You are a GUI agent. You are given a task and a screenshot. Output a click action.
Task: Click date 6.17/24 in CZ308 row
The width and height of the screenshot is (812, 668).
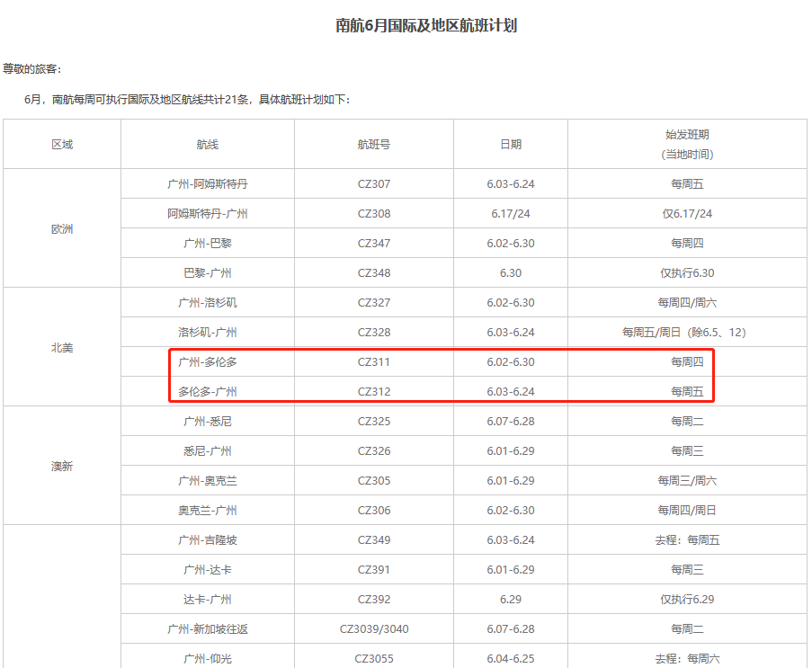pos(511,213)
